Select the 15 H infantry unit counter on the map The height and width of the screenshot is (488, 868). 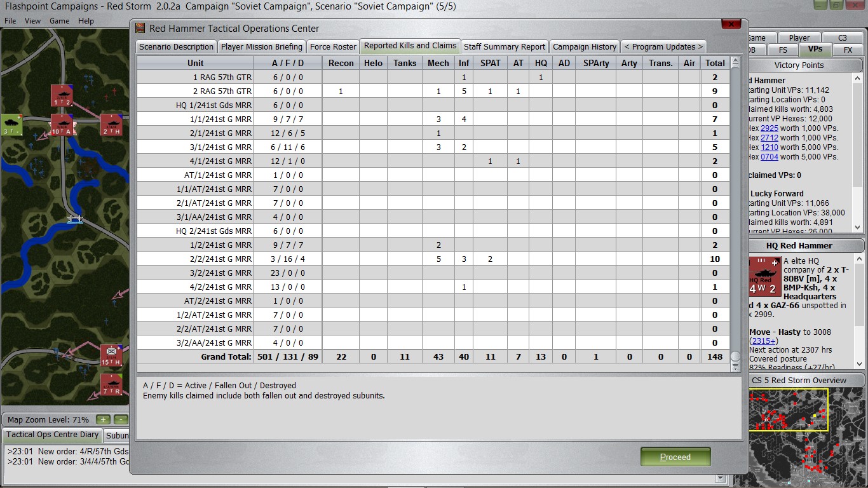tap(112, 355)
